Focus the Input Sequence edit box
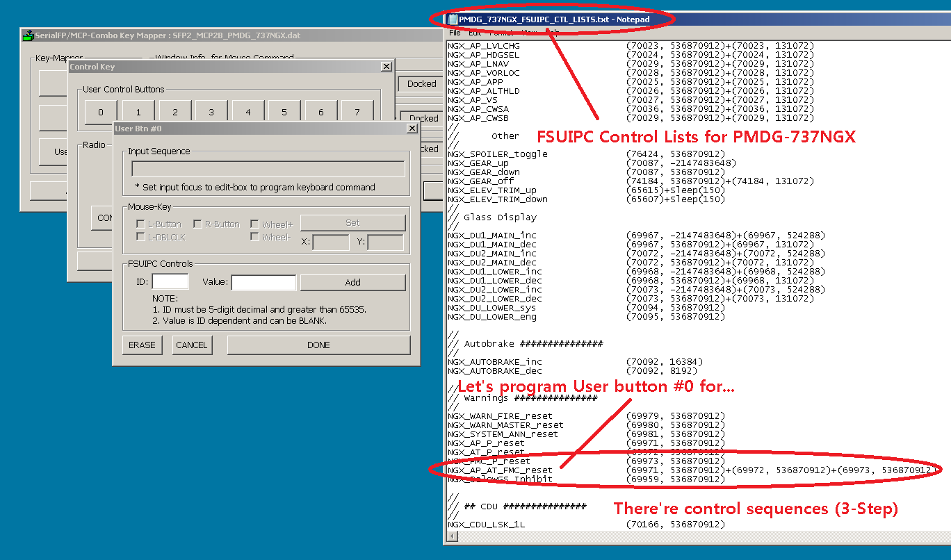This screenshot has width=951, height=560. tap(268, 169)
